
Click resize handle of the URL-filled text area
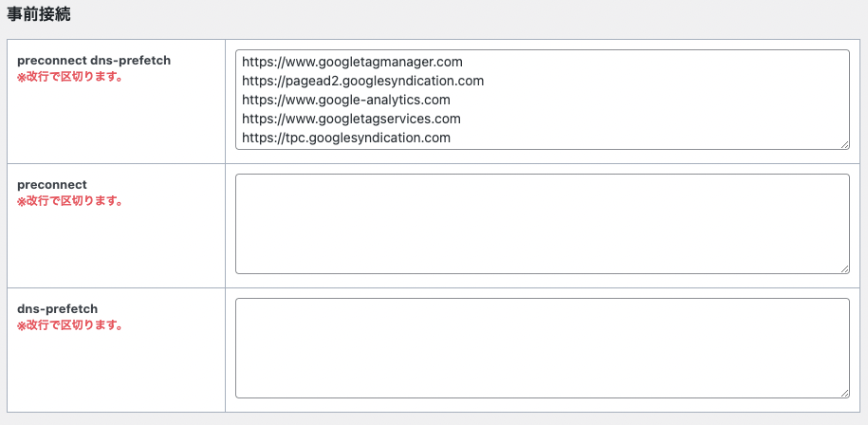pos(844,144)
